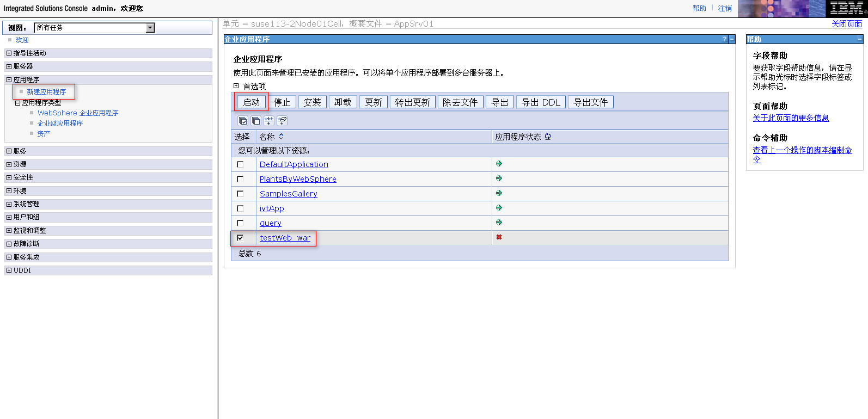Screen dimensions: 868x419
Task: Refresh the application status column
Action: 548,137
